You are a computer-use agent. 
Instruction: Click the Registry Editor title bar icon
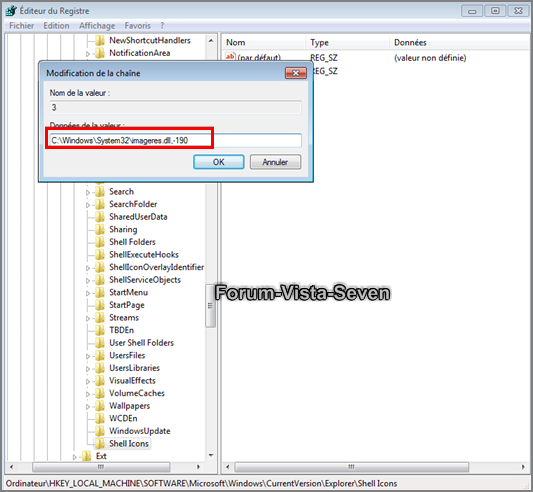point(11,11)
